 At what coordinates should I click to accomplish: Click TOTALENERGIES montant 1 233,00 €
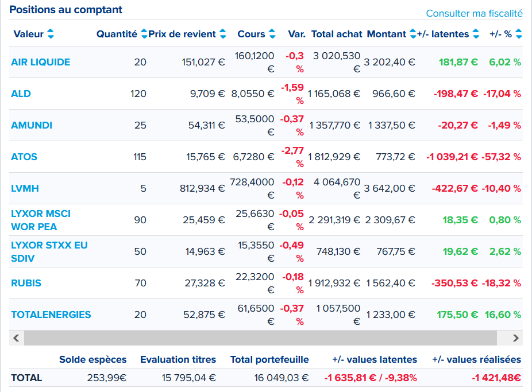[x=391, y=315]
